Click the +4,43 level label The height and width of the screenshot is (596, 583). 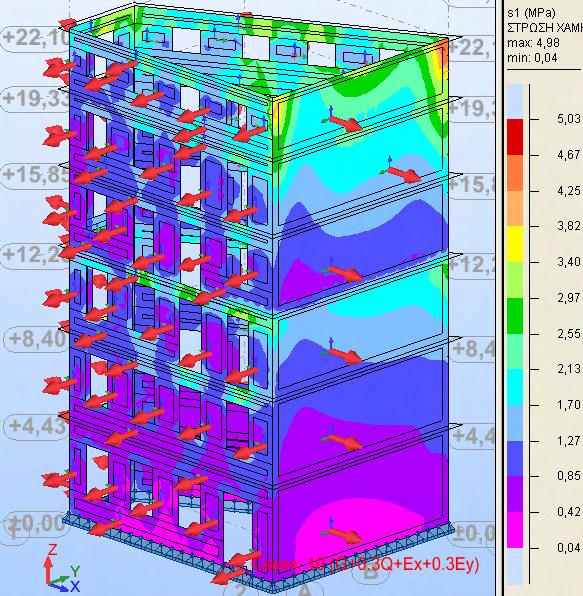click(x=37, y=426)
